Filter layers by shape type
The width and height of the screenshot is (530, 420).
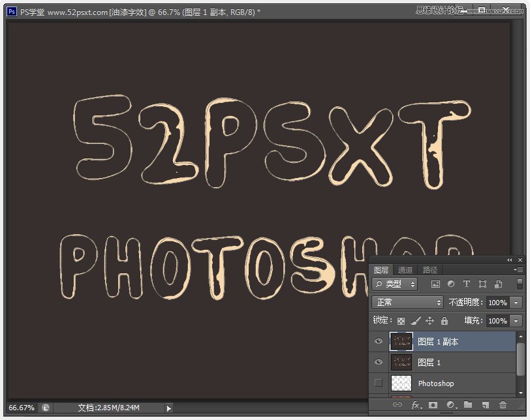(x=482, y=284)
